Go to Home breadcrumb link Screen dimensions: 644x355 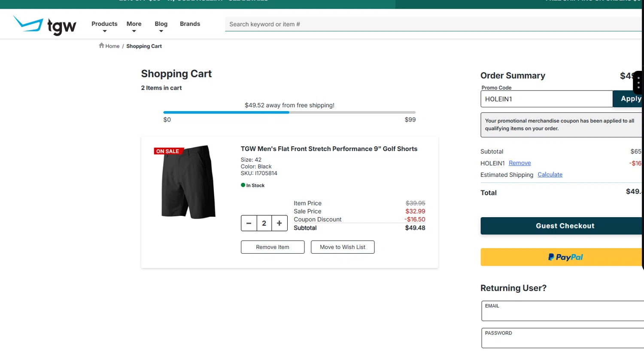click(112, 46)
